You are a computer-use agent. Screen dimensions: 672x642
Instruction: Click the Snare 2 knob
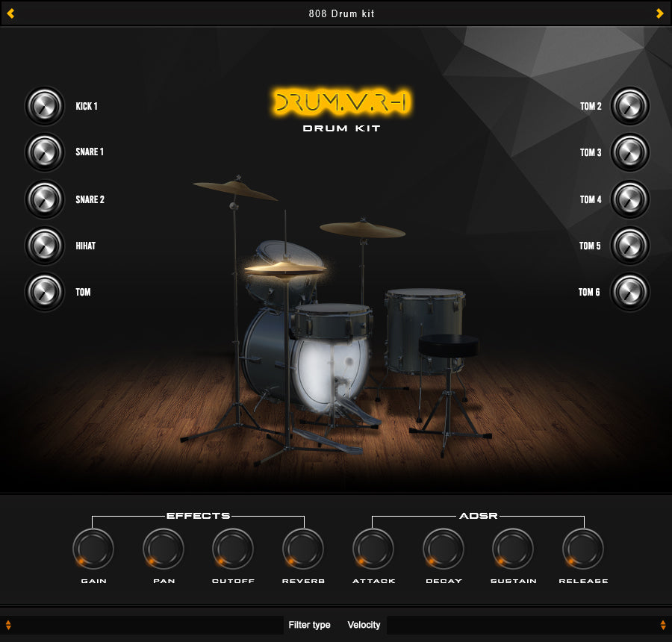click(x=45, y=199)
